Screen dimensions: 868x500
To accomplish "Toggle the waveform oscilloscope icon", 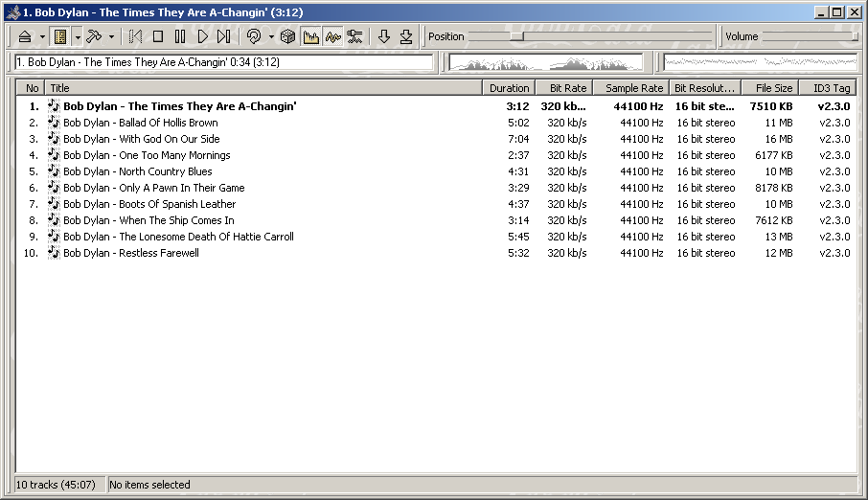I will coord(333,36).
